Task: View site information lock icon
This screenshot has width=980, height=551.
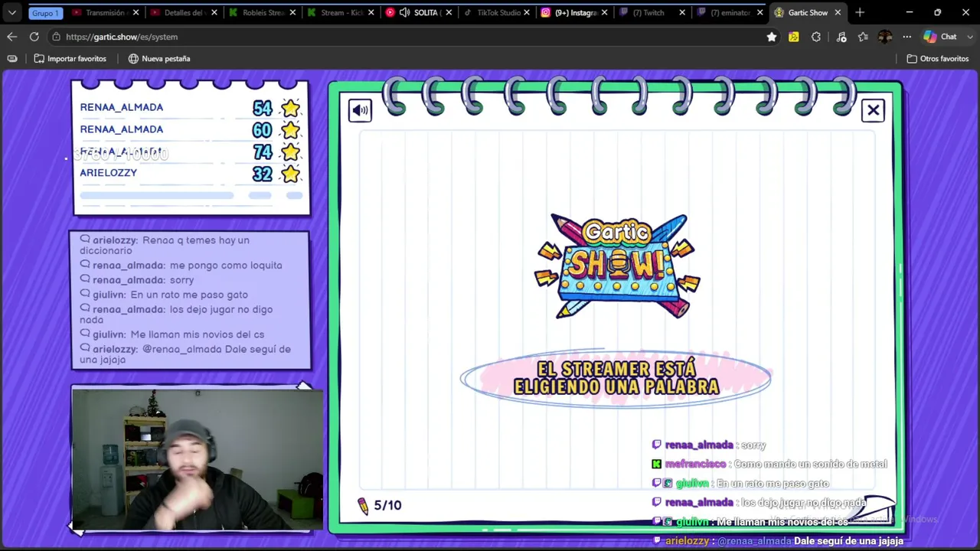Action: click(x=57, y=37)
